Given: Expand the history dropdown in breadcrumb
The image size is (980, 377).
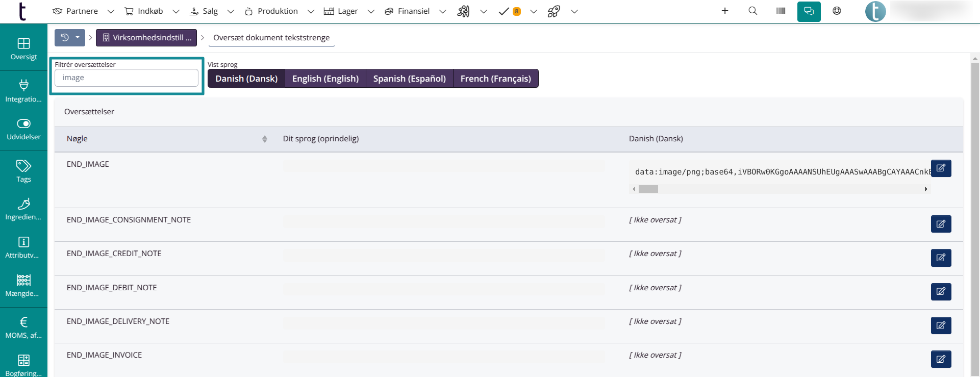Looking at the screenshot, I should 78,38.
